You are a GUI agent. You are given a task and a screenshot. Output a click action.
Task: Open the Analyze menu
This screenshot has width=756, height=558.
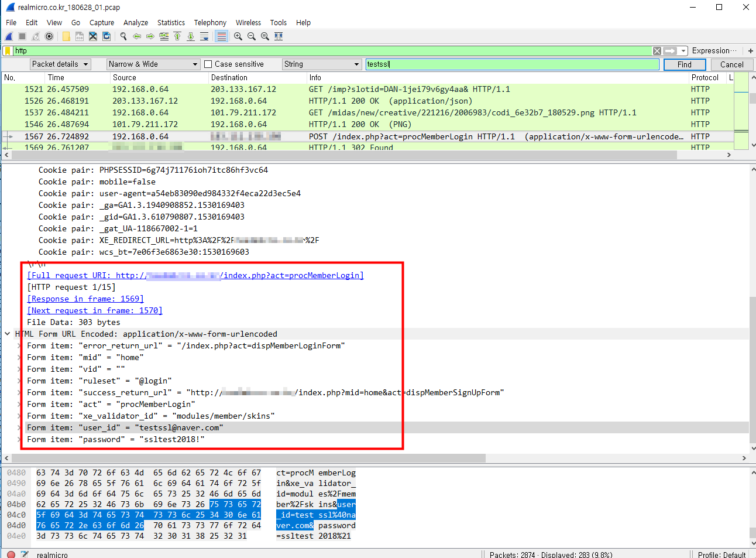coord(136,23)
